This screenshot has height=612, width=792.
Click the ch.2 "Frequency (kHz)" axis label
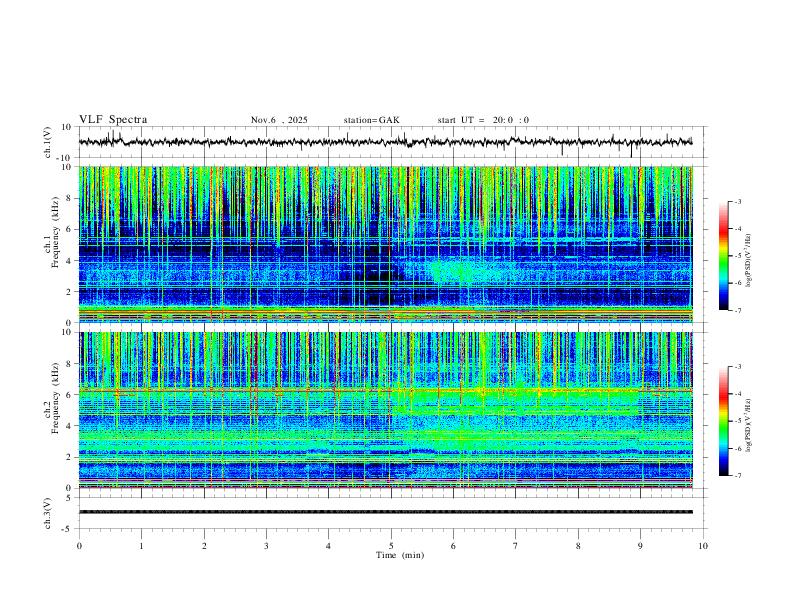point(56,398)
